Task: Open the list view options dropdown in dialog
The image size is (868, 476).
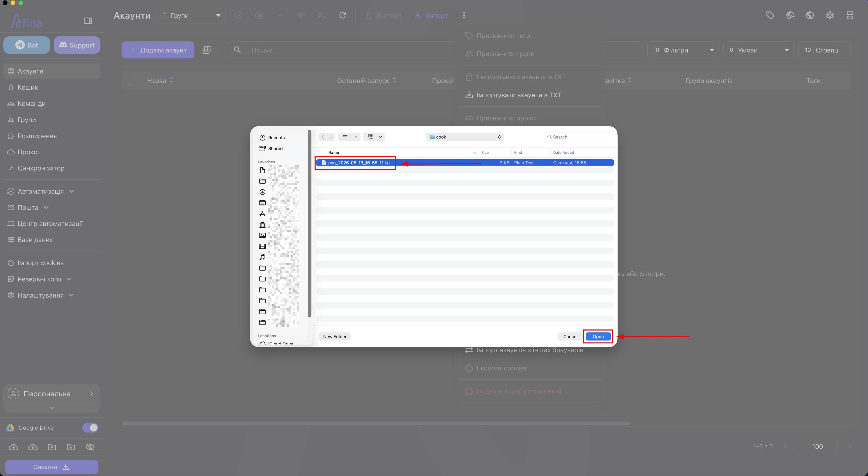Action: (349, 137)
